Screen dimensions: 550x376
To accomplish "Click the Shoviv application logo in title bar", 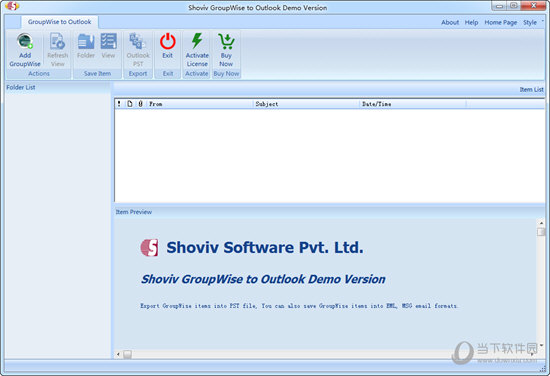I will click(12, 6).
